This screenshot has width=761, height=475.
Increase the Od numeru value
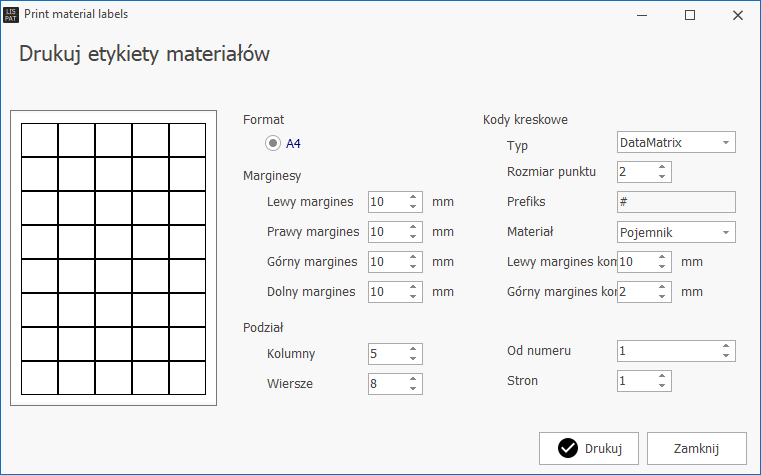point(727,346)
